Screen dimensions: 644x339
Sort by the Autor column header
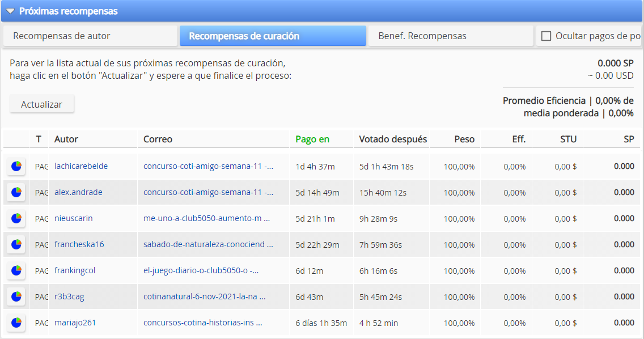(x=66, y=139)
